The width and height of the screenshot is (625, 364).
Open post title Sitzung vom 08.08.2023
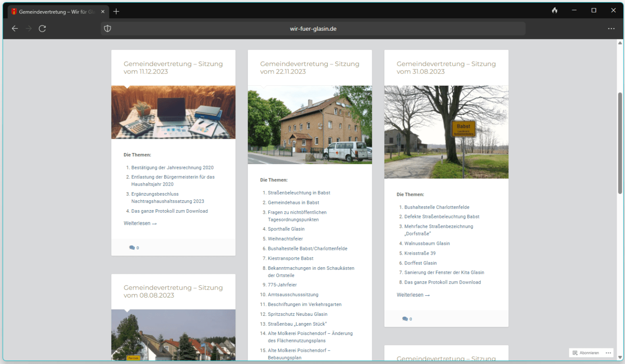click(173, 291)
